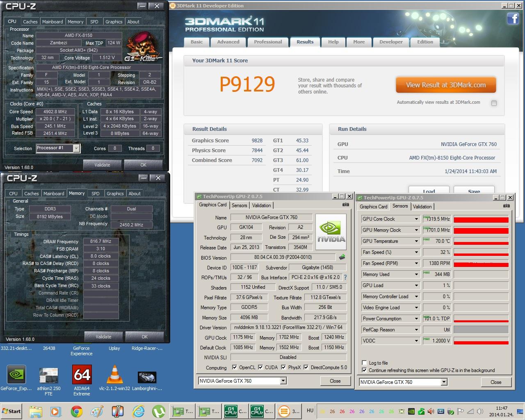The height and width of the screenshot is (420, 525).
Task: Switch to Advanced tab in 3DMark 11
Action: click(x=228, y=42)
